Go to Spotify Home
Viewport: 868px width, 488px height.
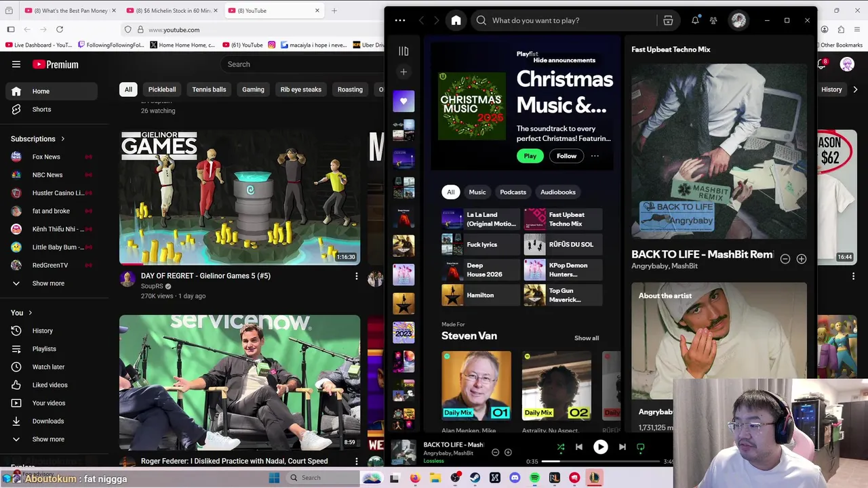point(456,20)
